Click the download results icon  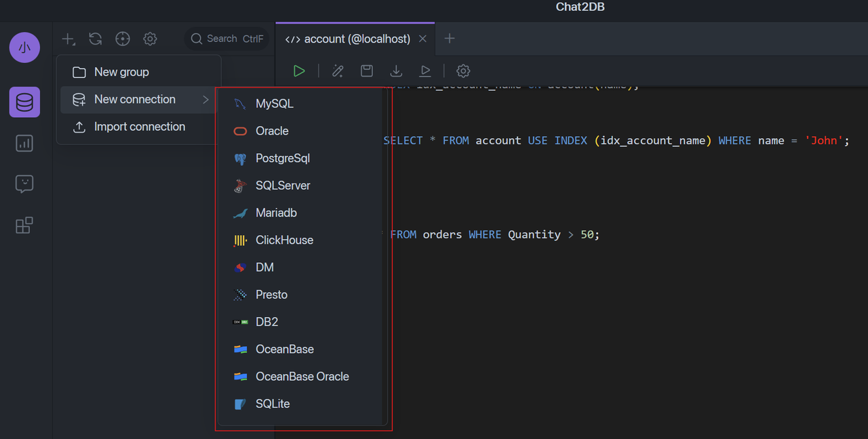[x=396, y=71]
